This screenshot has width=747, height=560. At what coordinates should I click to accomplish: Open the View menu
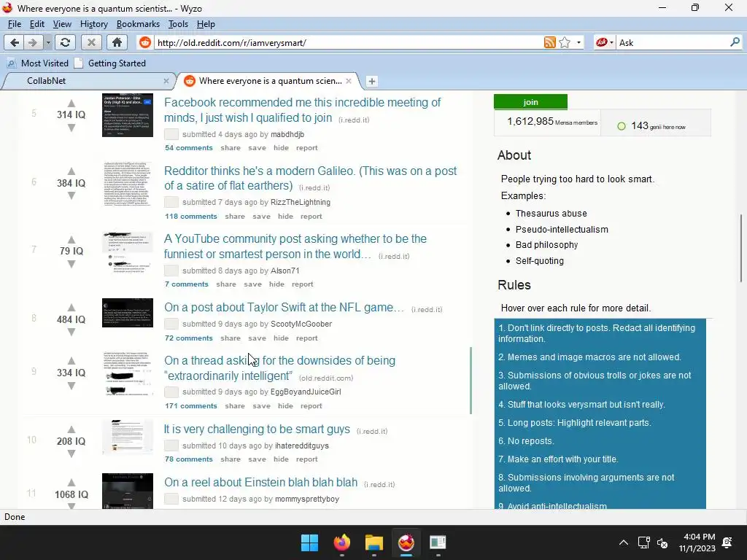point(62,24)
